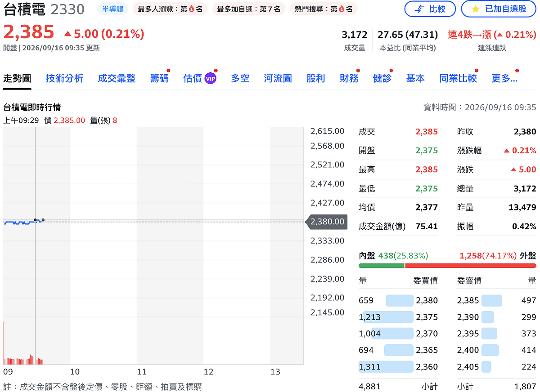Click the ask volume bar 497
The image size is (540, 392).
tap(492, 300)
